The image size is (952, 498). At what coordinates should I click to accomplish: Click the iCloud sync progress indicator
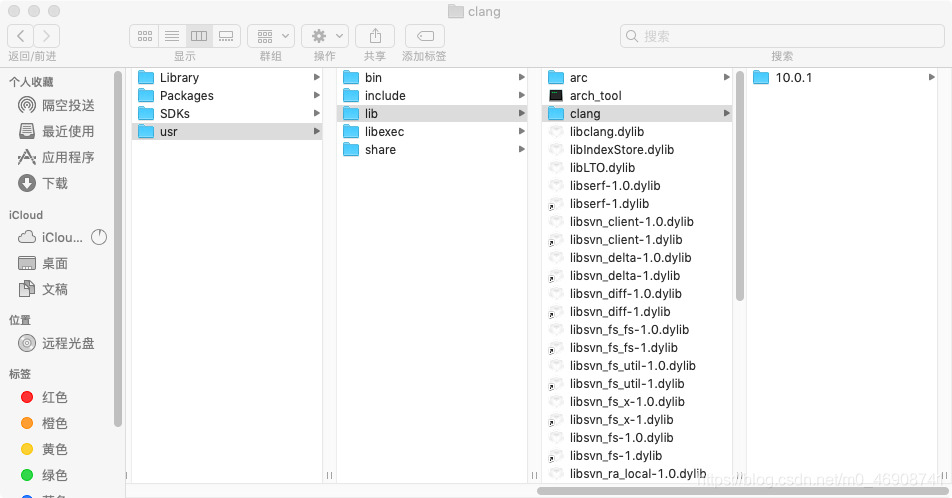click(99, 237)
